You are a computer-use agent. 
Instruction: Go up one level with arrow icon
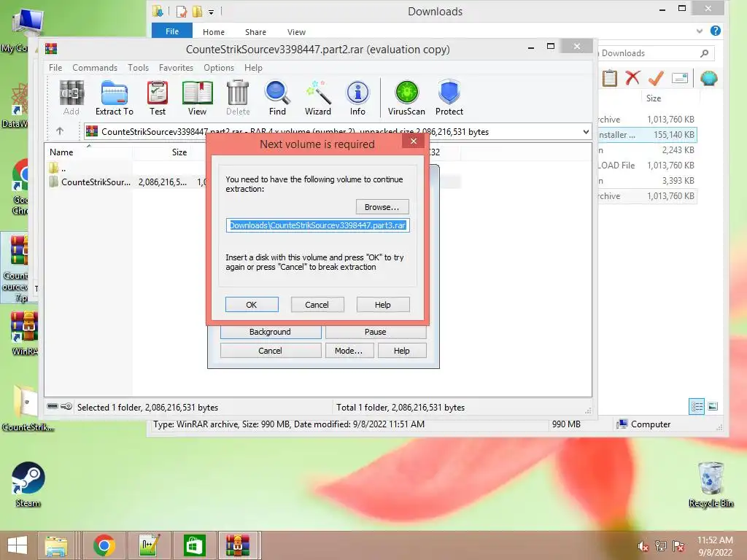60,131
